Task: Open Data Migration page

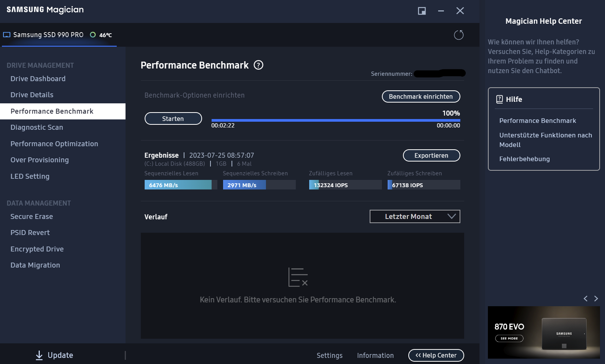Action: tap(35, 265)
